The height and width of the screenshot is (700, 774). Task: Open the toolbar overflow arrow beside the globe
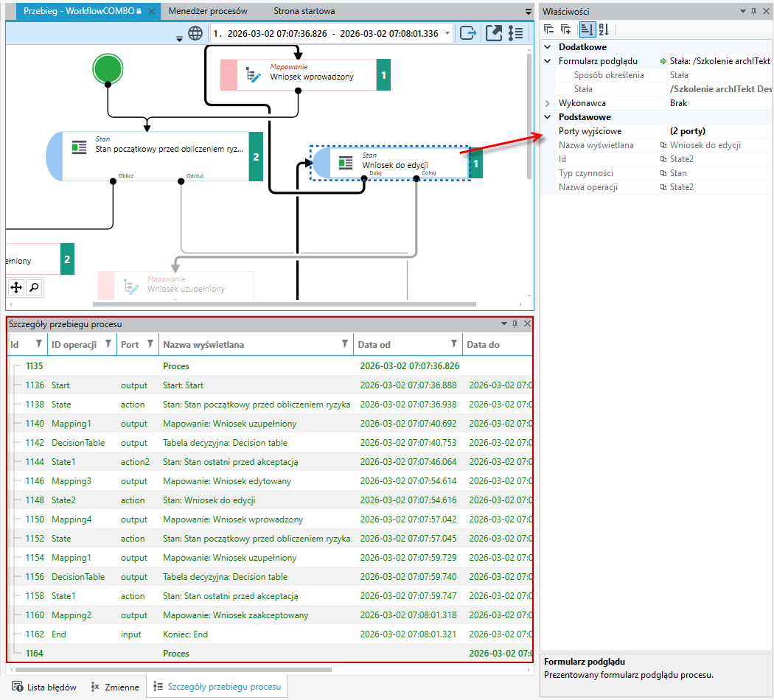click(179, 38)
